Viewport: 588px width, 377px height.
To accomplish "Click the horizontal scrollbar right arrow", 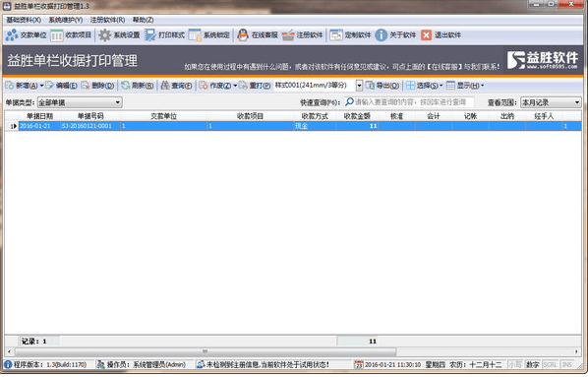I will coord(577,351).
